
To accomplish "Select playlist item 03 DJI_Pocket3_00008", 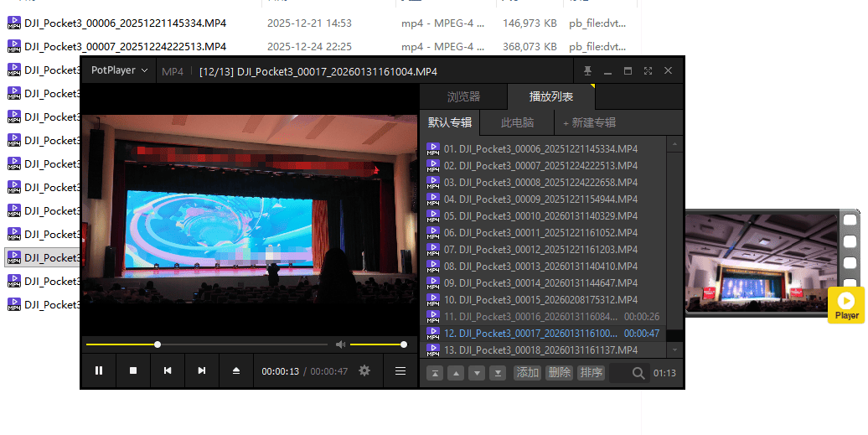I will [x=545, y=183].
